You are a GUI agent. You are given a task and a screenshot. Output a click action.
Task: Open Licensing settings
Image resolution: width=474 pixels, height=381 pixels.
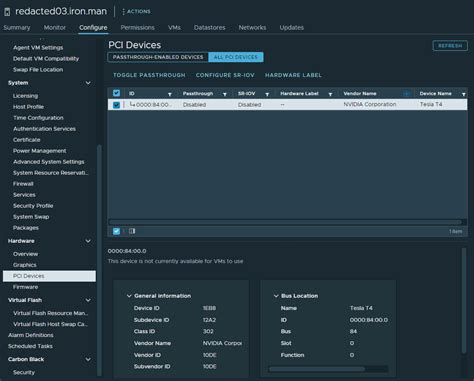coord(25,96)
